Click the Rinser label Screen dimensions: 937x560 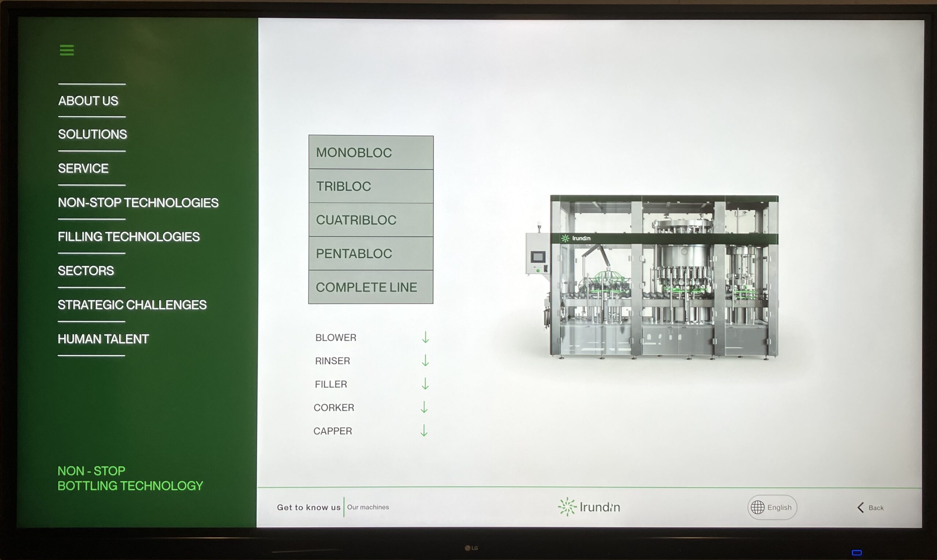point(332,361)
